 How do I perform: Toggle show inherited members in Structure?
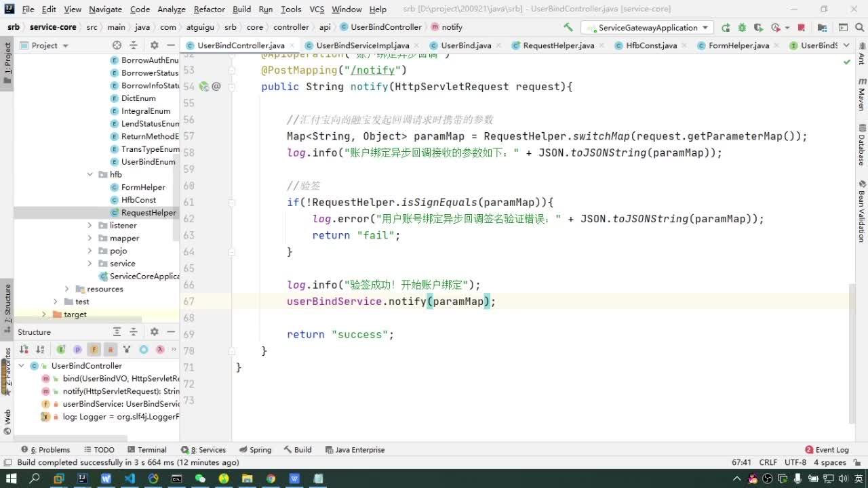61,349
